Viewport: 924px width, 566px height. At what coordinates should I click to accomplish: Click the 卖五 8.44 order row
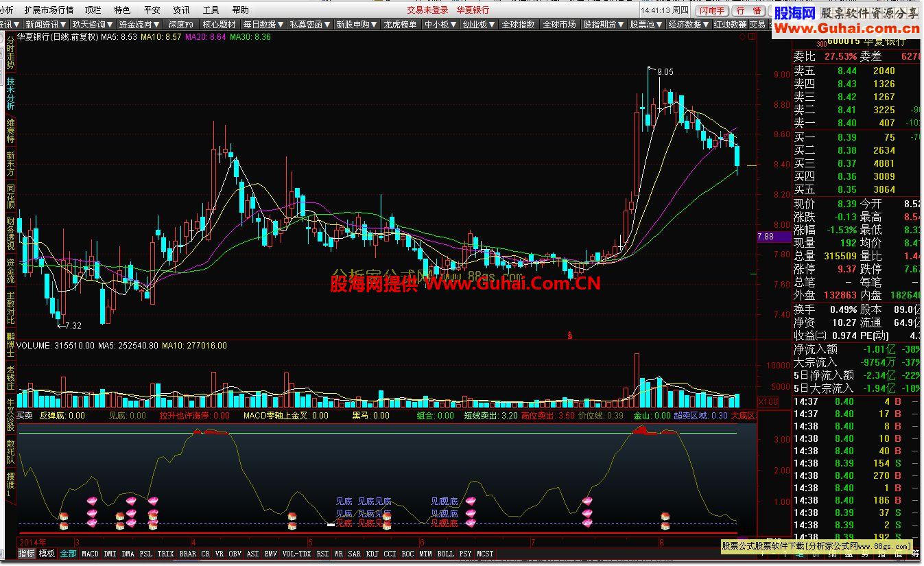coord(857,71)
